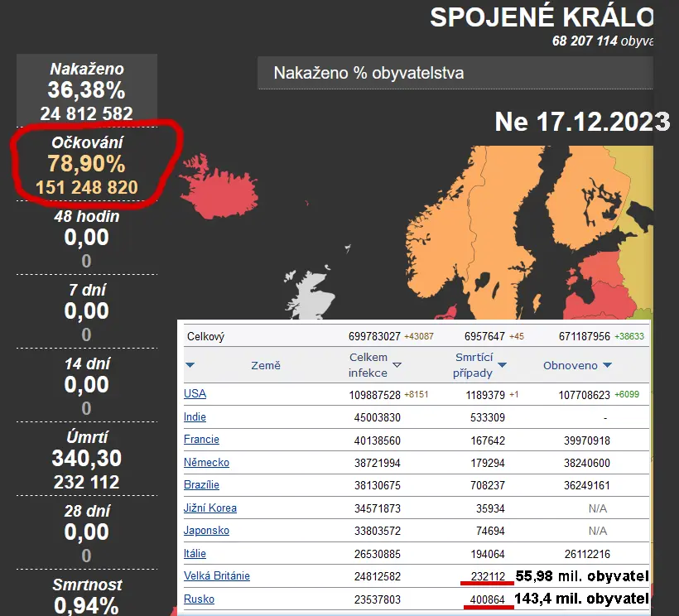Open the USA country link
The image size is (679, 616).
(195, 394)
